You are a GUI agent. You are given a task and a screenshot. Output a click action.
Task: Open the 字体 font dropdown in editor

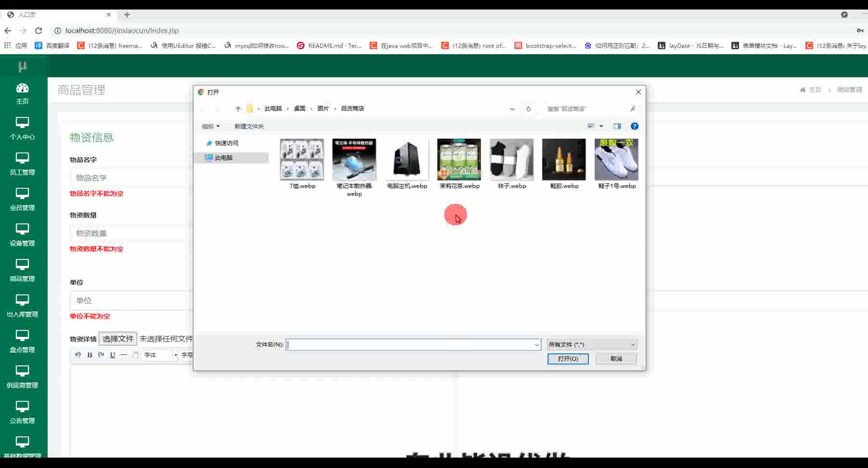coord(161,355)
